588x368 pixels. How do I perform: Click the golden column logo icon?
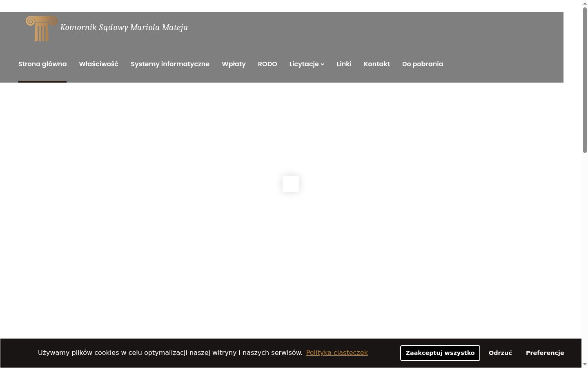tap(42, 28)
